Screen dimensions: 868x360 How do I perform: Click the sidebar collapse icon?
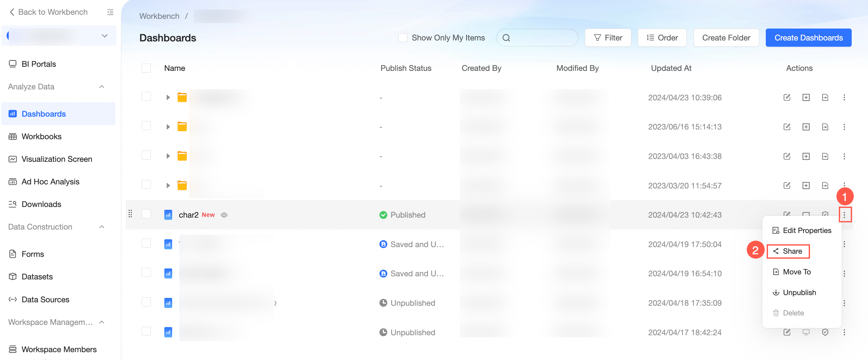tap(110, 12)
